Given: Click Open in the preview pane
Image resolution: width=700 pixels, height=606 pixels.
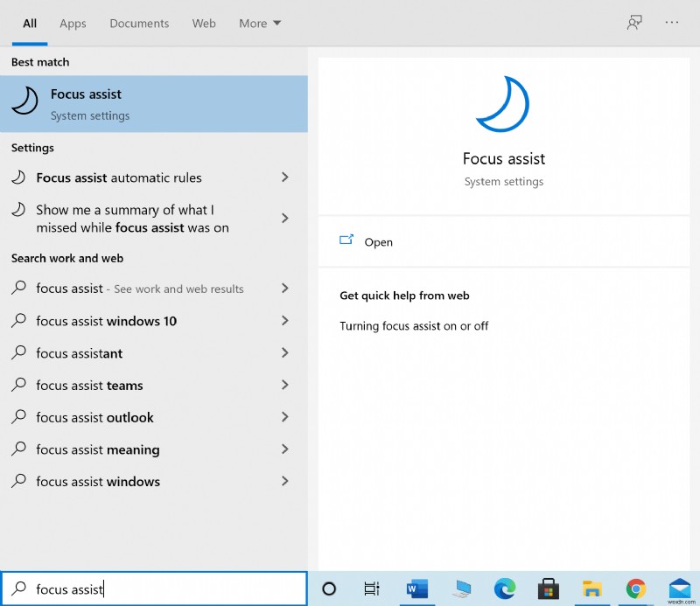Looking at the screenshot, I should 378,242.
